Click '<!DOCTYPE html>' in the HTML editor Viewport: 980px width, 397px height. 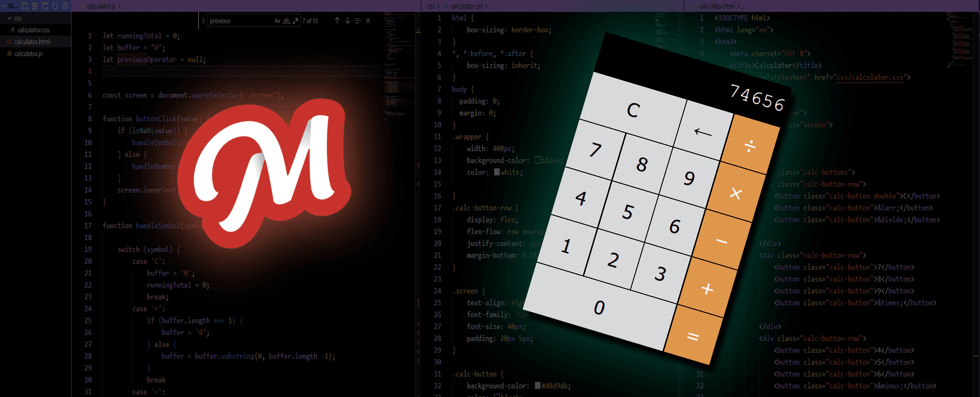742,18
